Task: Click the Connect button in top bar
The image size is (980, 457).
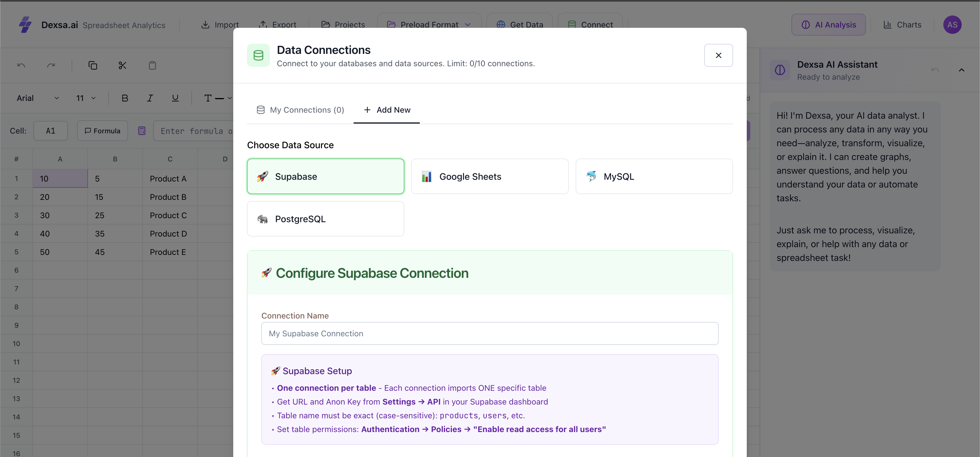Action: coord(590,25)
